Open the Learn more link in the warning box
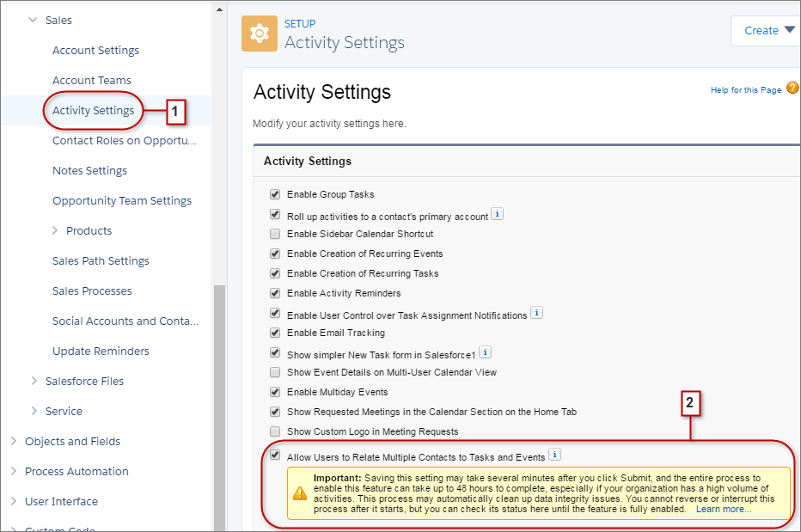Viewport: 801px width, 532px height. click(x=722, y=508)
